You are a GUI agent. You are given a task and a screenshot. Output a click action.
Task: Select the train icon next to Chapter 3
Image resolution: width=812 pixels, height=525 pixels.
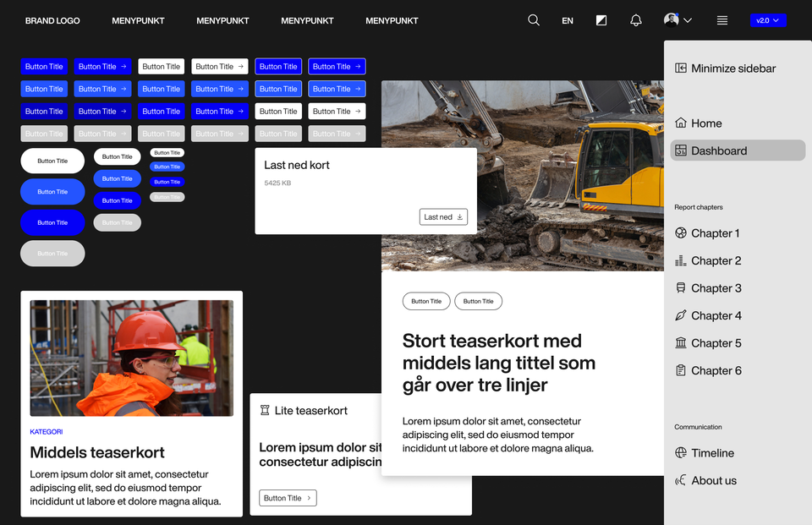[680, 287]
